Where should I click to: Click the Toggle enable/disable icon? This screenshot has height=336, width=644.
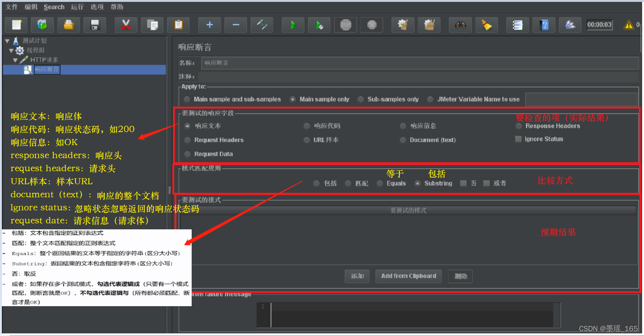point(262,25)
